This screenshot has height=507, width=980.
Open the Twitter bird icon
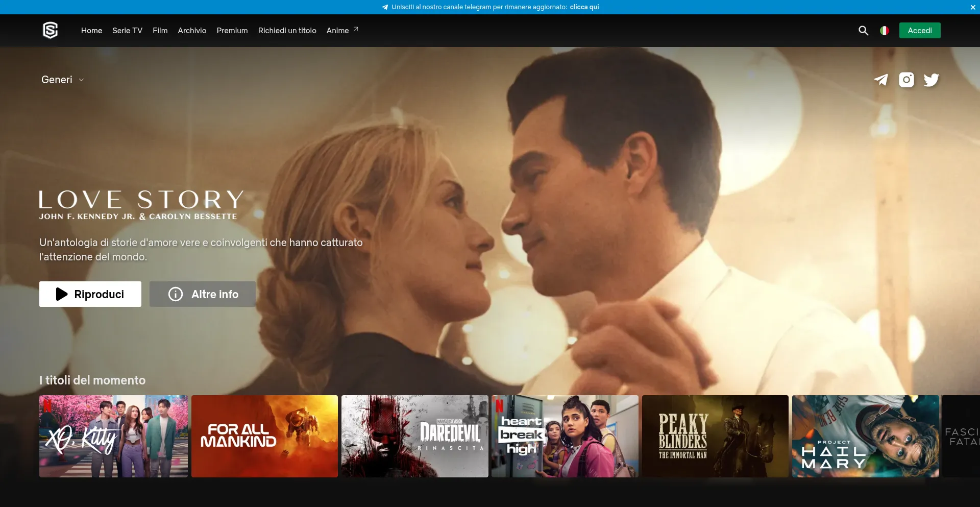pyautogui.click(x=932, y=80)
